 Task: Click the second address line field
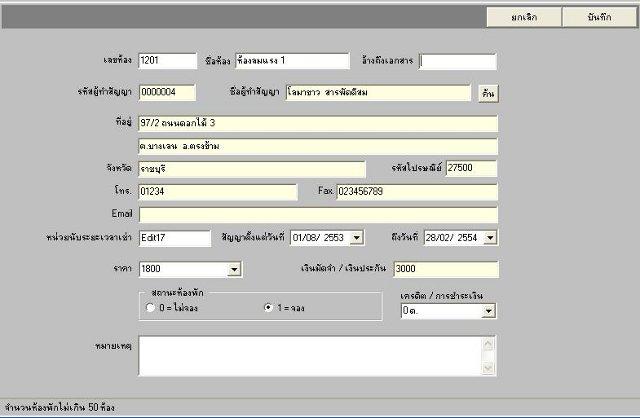coord(318,146)
